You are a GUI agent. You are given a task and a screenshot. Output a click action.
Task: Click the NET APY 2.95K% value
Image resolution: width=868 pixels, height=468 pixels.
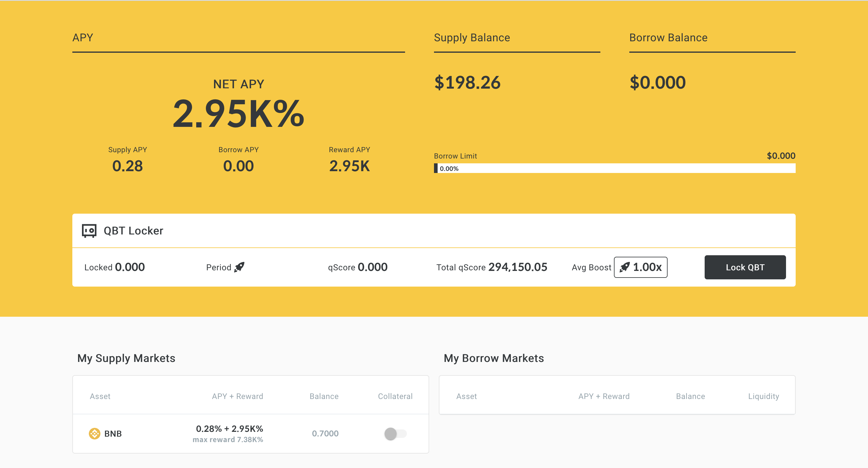[238, 114]
